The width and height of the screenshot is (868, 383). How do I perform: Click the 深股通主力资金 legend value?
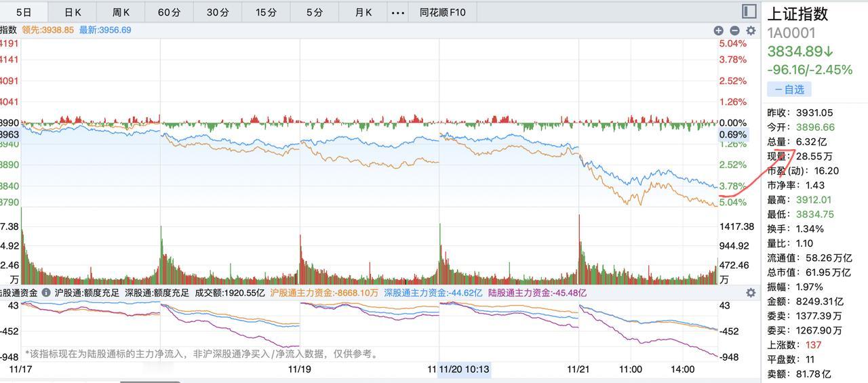point(433,293)
